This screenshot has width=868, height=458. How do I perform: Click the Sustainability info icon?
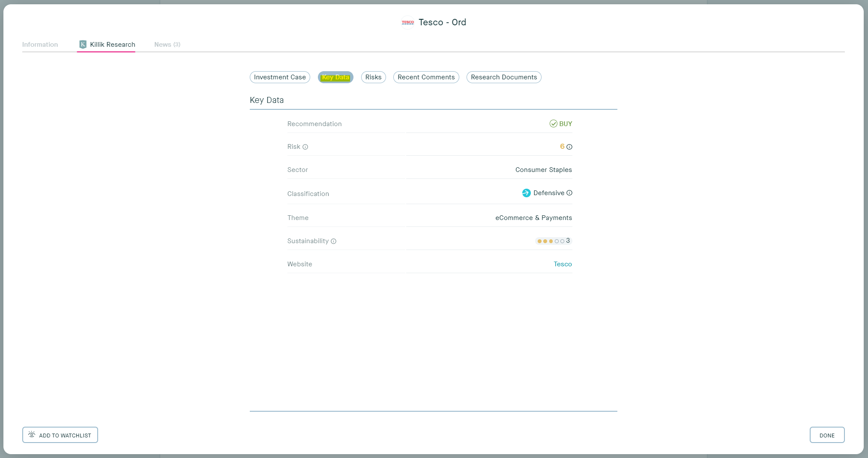tap(334, 241)
